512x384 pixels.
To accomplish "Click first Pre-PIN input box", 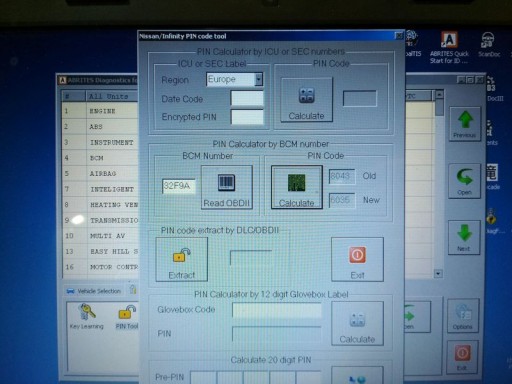I will pos(203,377).
